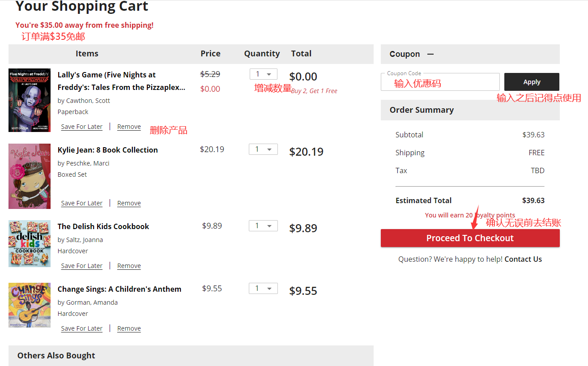Viewport: 588px width, 366px height.
Task: Apply the coupon code
Action: click(532, 82)
